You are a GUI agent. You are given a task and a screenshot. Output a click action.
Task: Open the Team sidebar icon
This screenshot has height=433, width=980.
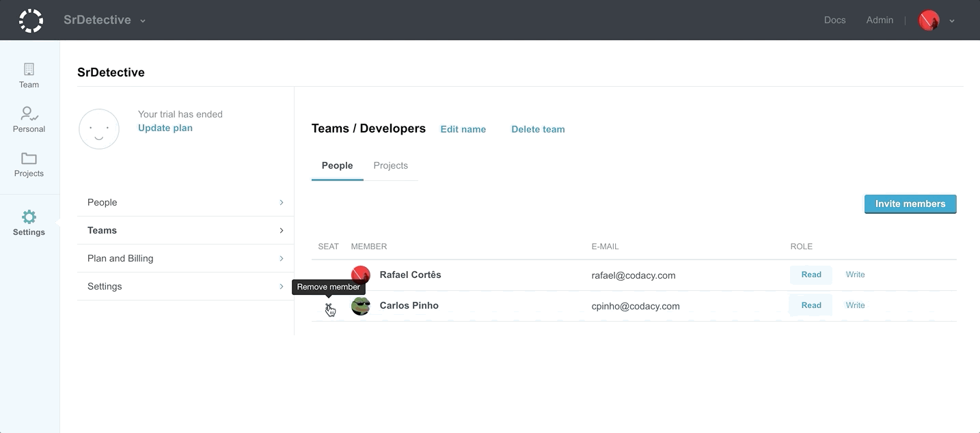click(x=29, y=70)
